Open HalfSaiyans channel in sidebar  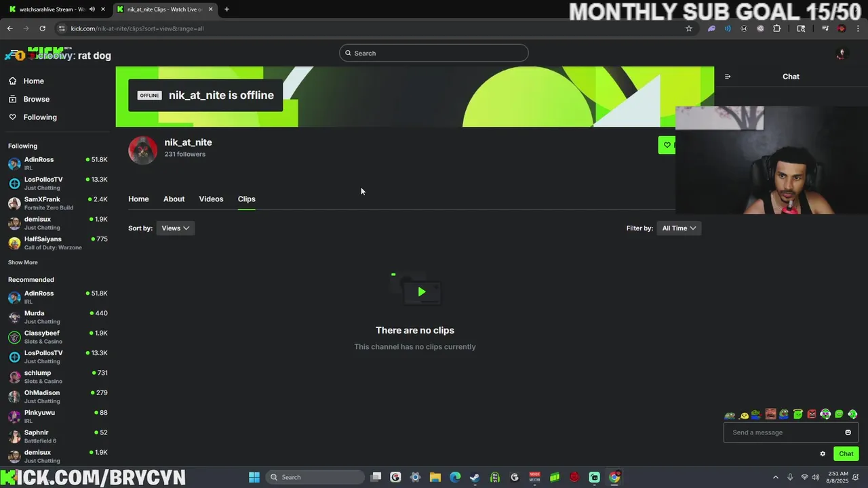58,243
